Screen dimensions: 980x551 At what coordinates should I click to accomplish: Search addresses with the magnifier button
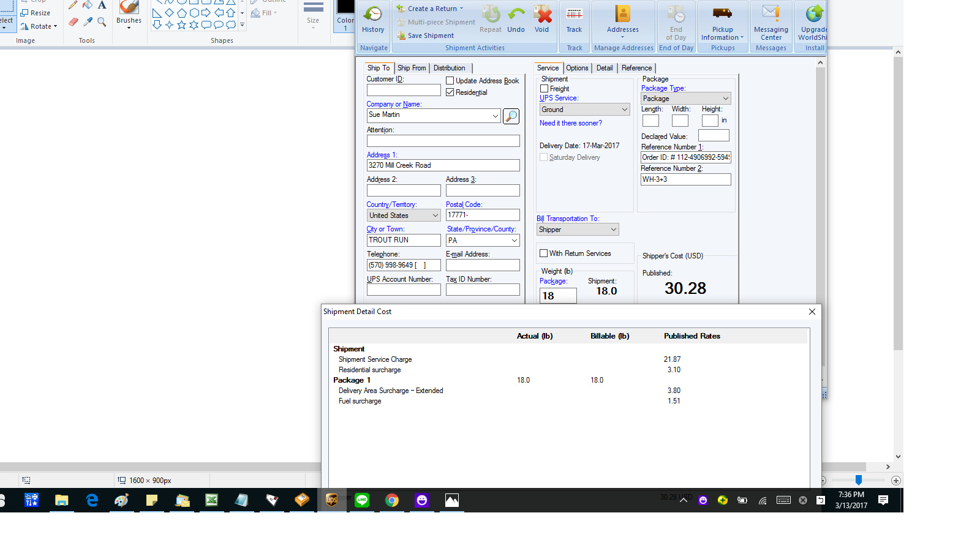click(511, 116)
